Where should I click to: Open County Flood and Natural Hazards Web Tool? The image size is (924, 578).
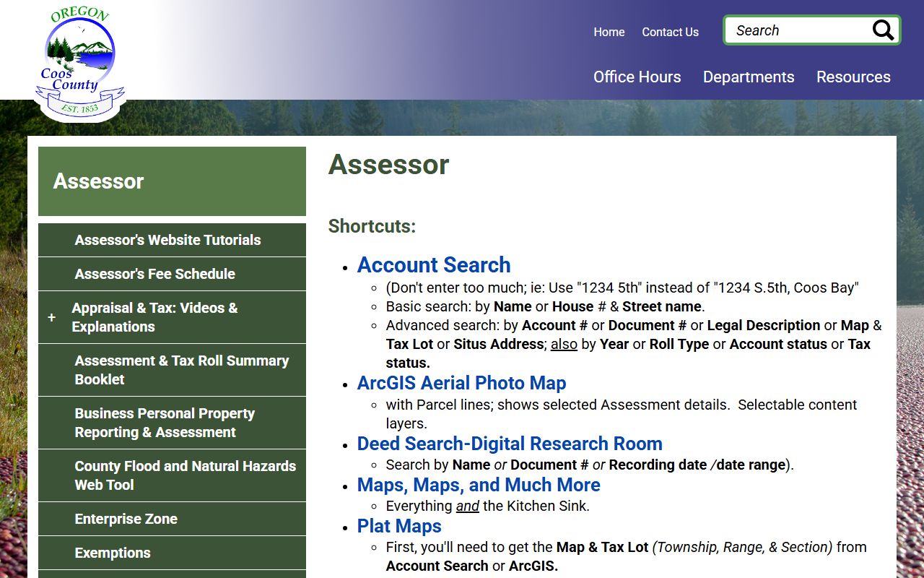tap(172, 475)
